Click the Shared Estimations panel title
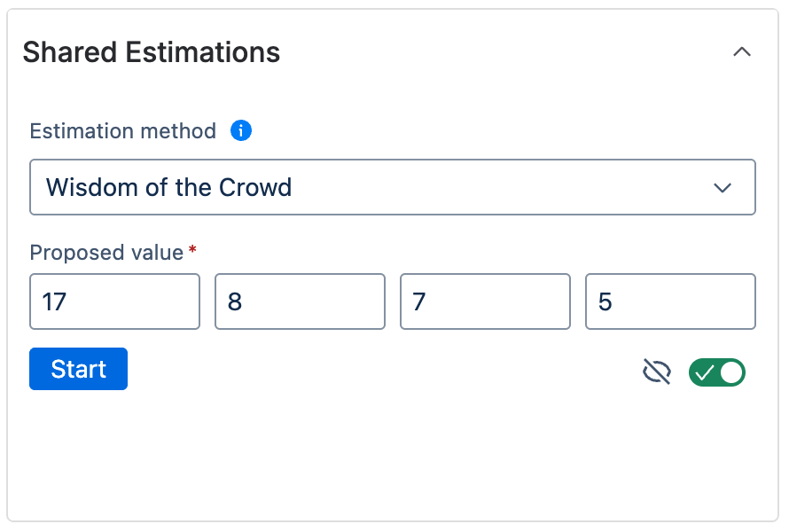 pos(152,52)
